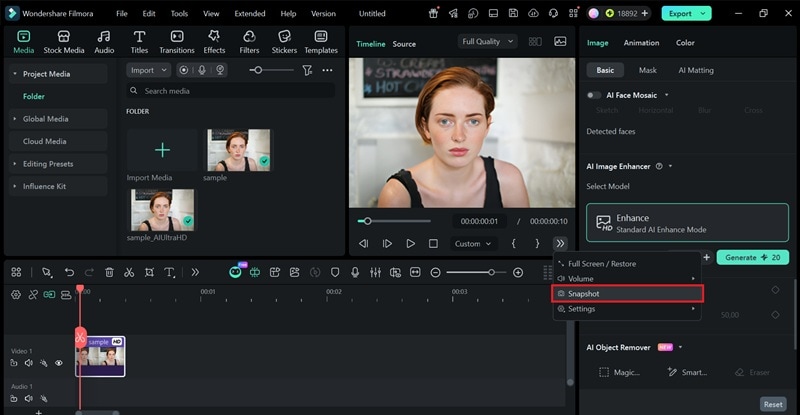Click Import Media plus tile

click(162, 150)
